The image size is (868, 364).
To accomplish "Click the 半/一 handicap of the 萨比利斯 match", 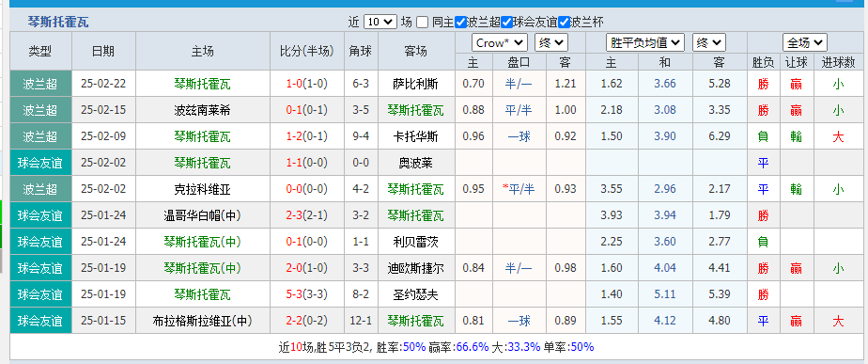I will coord(519,84).
